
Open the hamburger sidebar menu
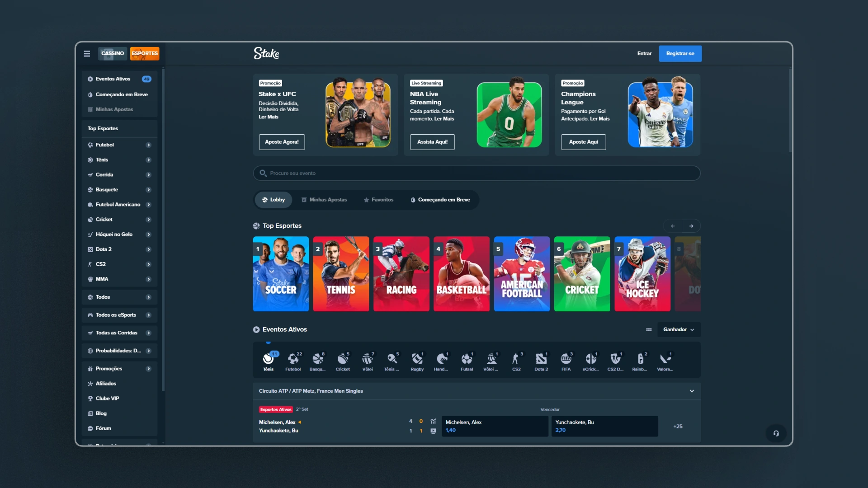(x=87, y=54)
